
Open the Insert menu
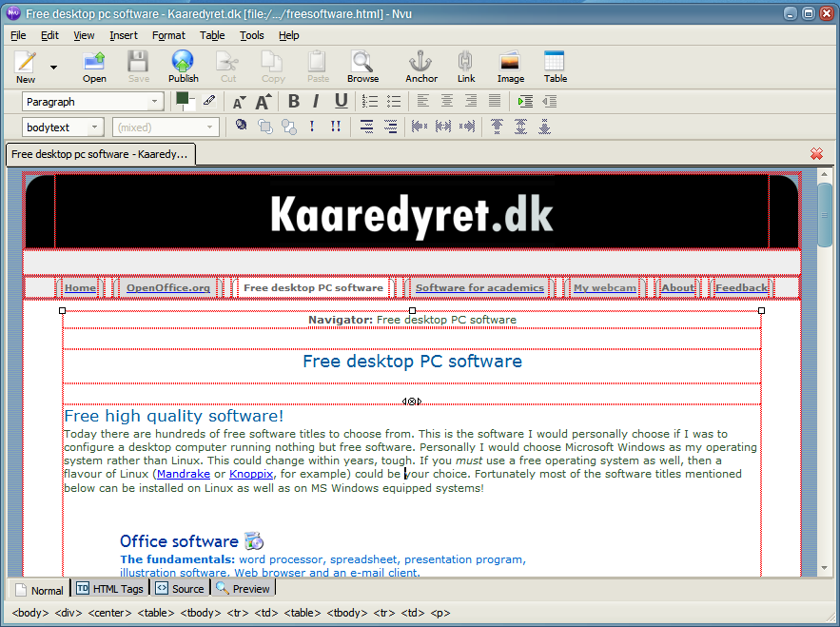[124, 35]
